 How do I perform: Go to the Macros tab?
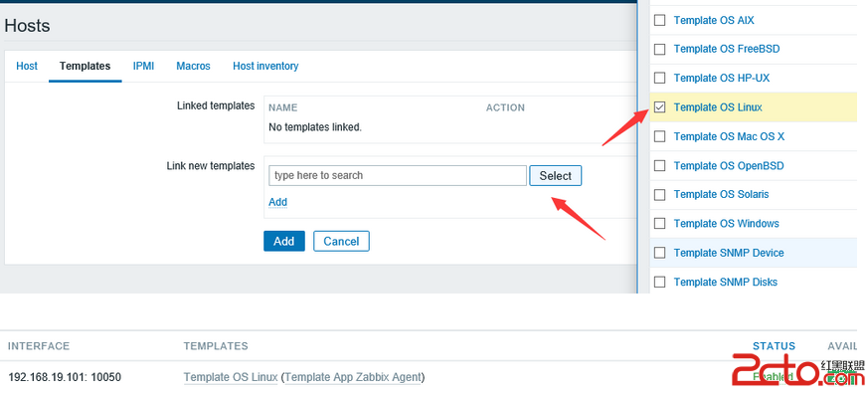tap(193, 66)
